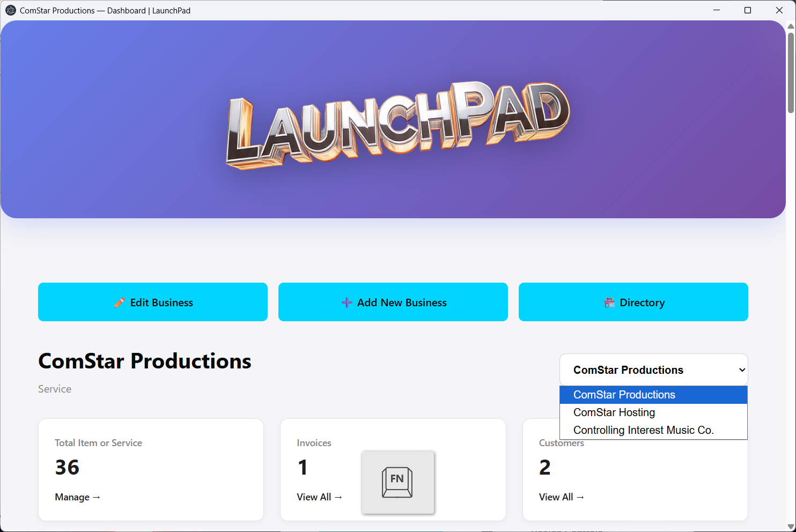The width and height of the screenshot is (796, 532).
Task: Click the pencil icon on Edit Business
Action: point(120,302)
